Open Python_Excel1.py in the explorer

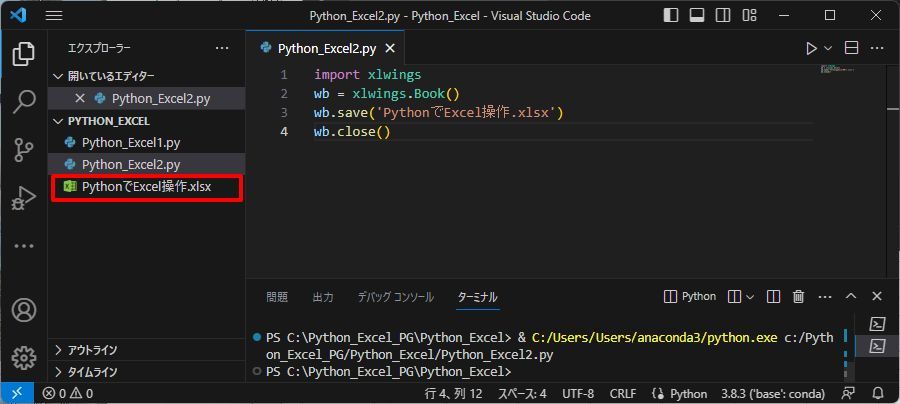pos(146,142)
